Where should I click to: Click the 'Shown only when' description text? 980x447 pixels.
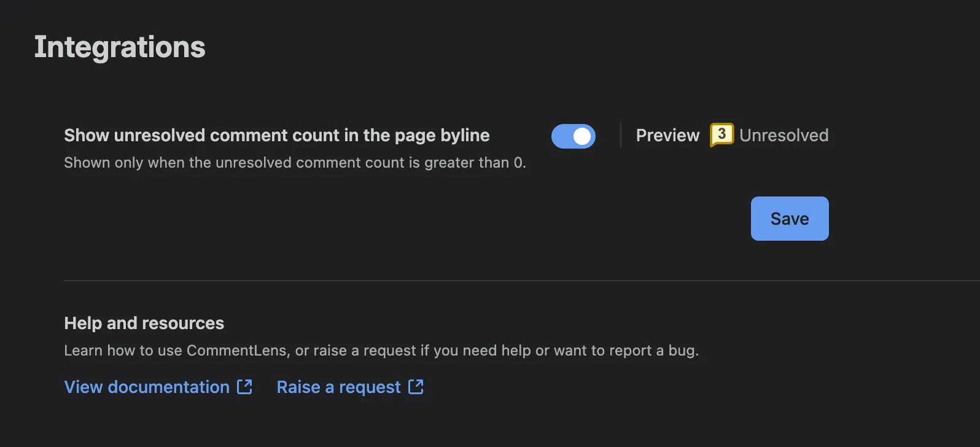[x=295, y=163]
